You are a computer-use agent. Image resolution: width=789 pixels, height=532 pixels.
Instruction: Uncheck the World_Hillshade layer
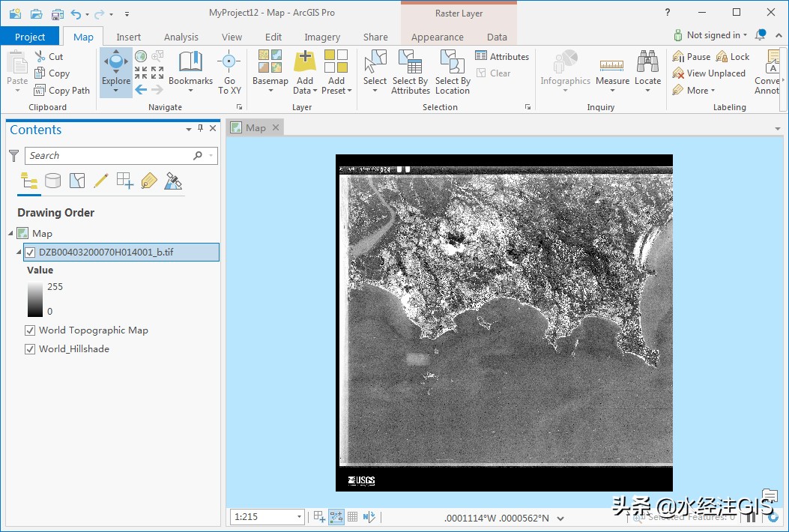point(30,348)
